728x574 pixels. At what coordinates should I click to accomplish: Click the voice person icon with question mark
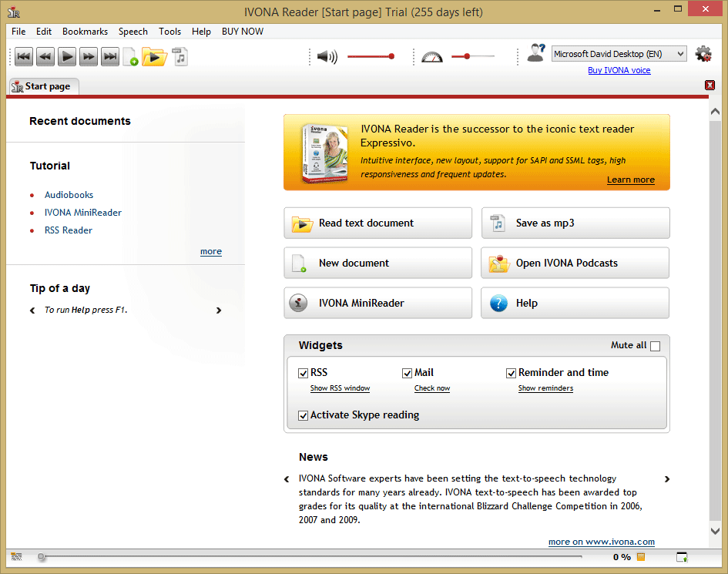click(536, 53)
